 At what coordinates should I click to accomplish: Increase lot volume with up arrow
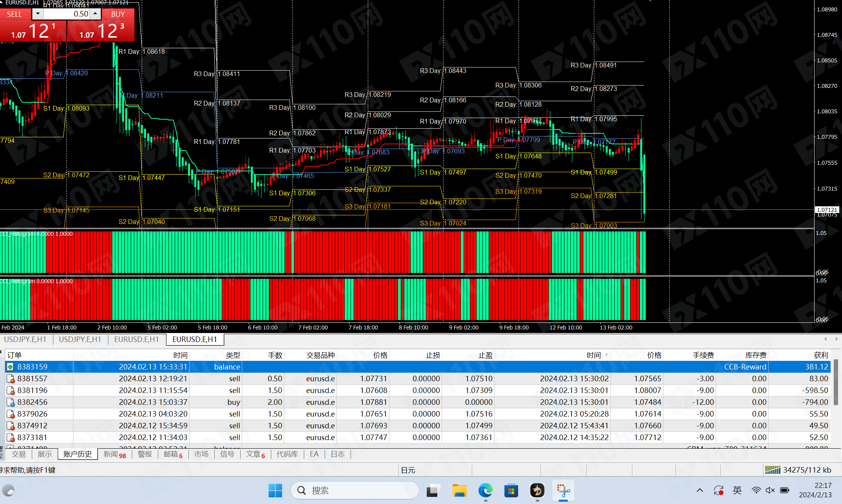[x=95, y=14]
